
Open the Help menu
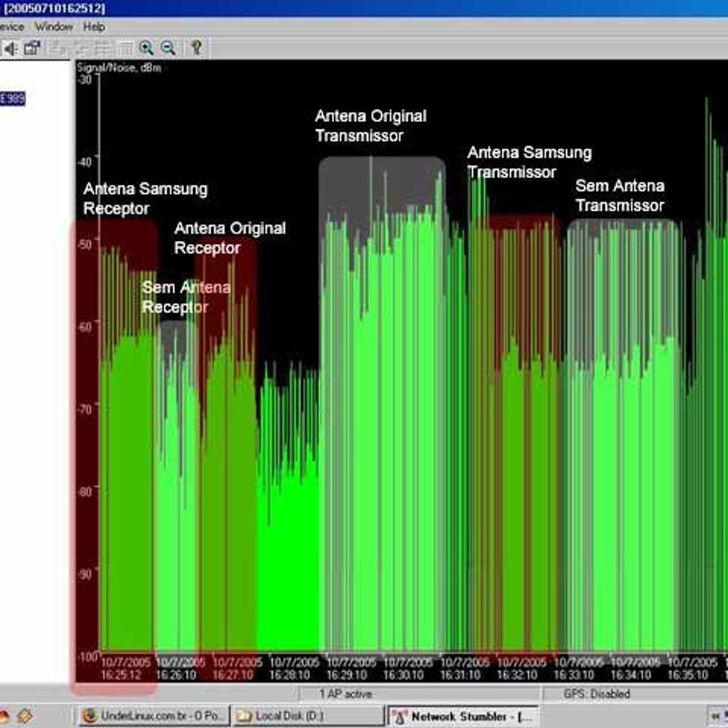click(x=94, y=27)
